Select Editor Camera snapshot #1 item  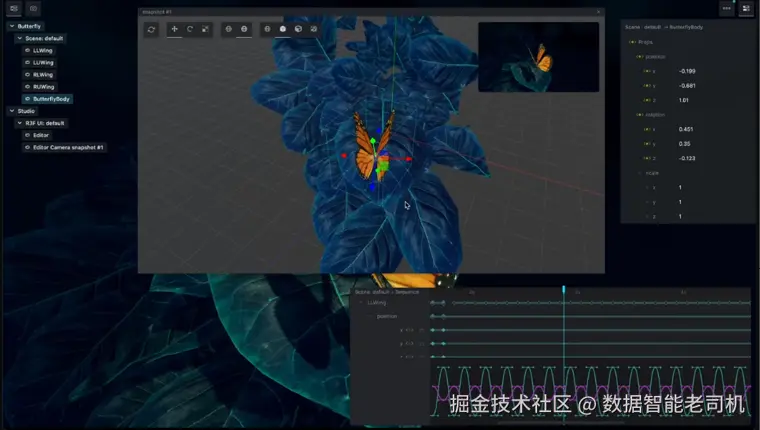64,147
